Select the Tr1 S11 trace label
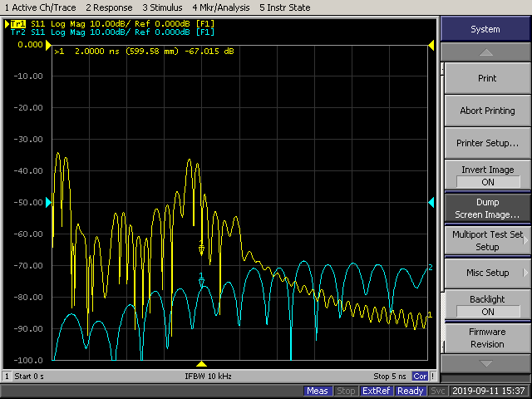532x399 pixels. (112, 24)
